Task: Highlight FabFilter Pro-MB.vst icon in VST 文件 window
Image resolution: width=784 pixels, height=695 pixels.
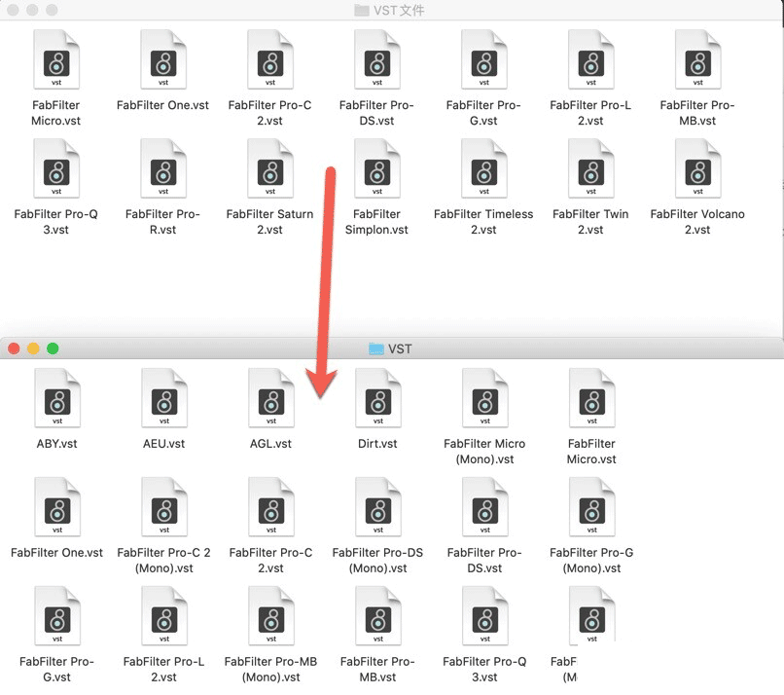Action: 698,59
